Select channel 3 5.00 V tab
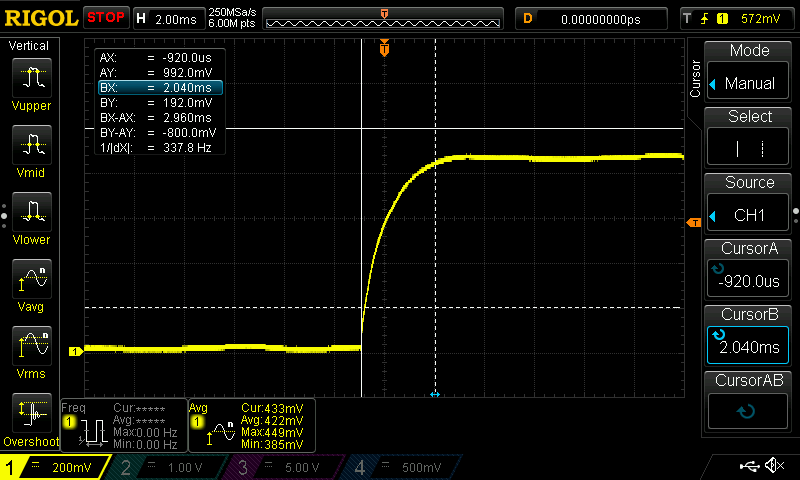Viewport: 800px width, 480px height. point(287,467)
